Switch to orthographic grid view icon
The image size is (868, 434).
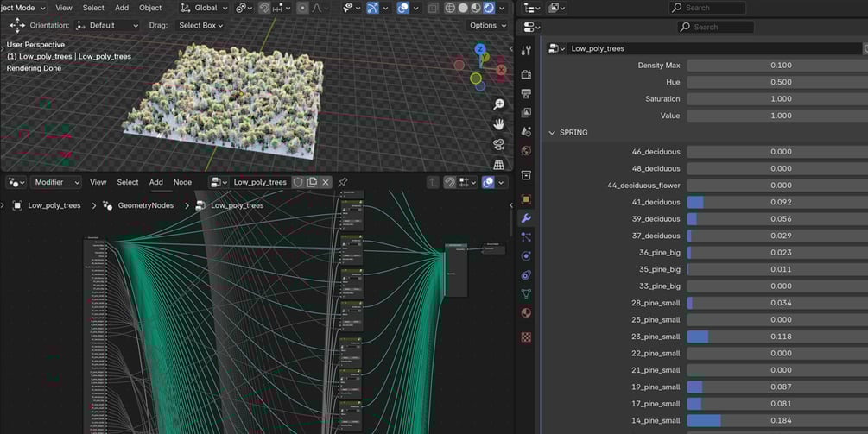point(498,164)
